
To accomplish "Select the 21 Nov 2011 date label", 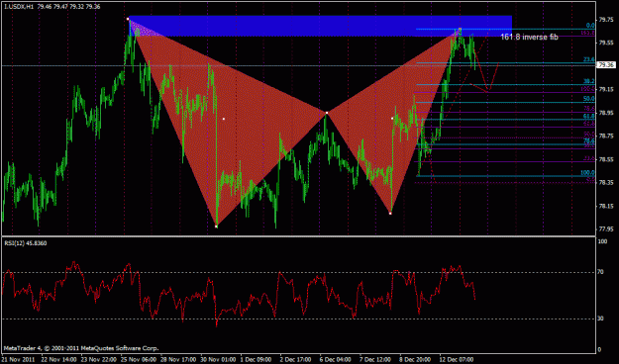I will point(18,360).
